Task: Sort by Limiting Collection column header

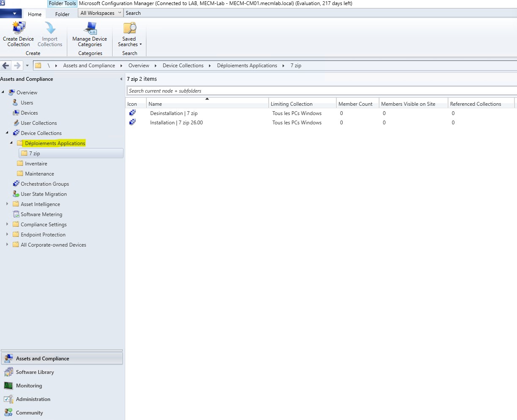Action: click(x=302, y=104)
